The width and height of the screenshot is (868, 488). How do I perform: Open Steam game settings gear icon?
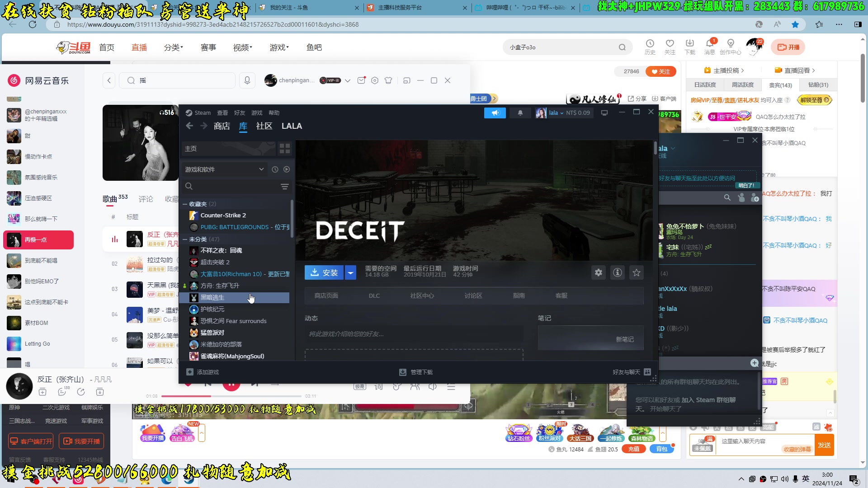tap(599, 272)
